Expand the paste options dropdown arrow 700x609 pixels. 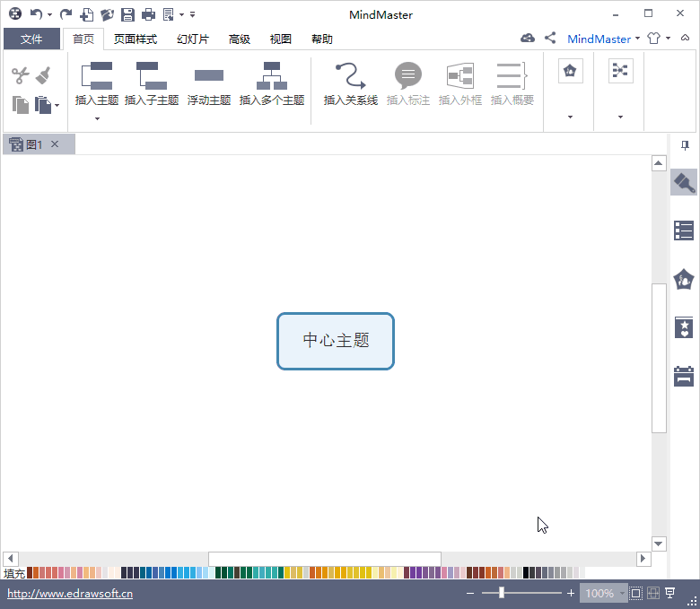[x=57, y=105]
